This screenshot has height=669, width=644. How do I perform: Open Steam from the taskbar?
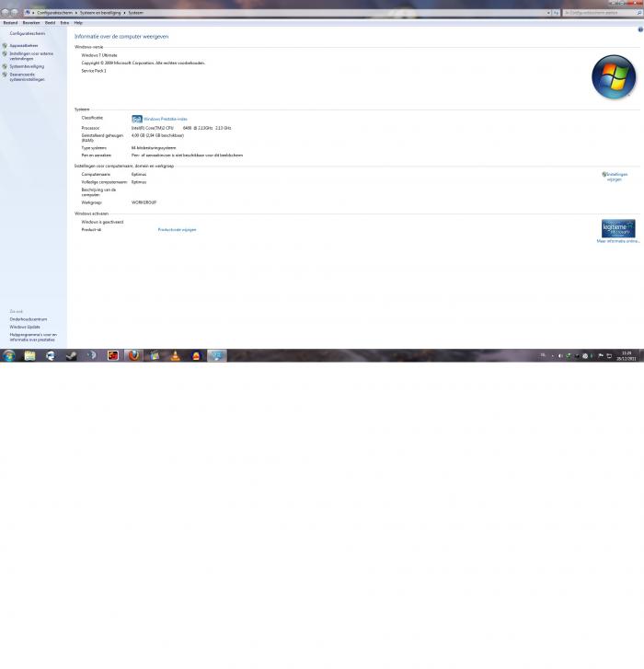(71, 355)
